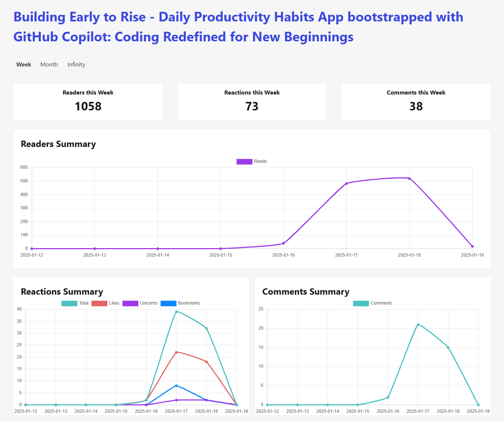Click the 1058 readers count
This screenshot has width=504, height=422.
(88, 106)
